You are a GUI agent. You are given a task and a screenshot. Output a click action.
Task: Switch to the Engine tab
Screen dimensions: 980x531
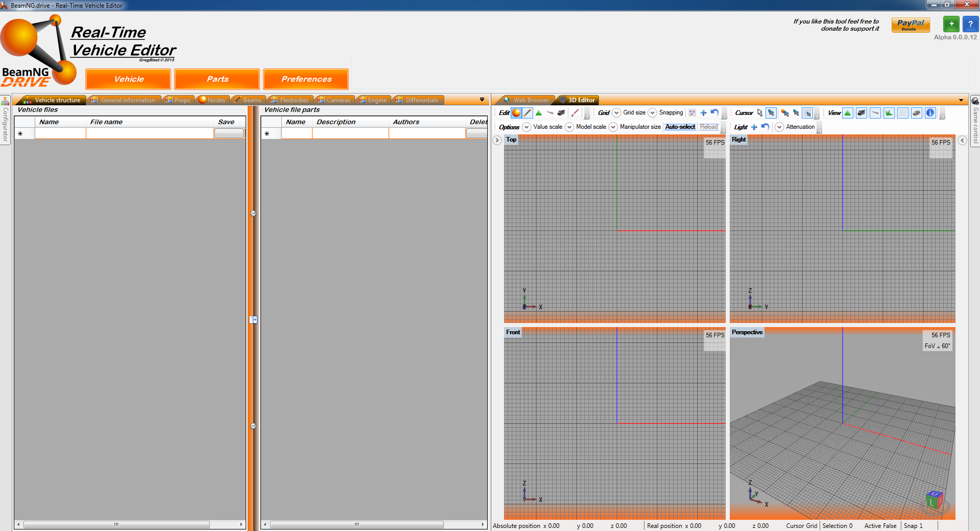click(x=373, y=100)
